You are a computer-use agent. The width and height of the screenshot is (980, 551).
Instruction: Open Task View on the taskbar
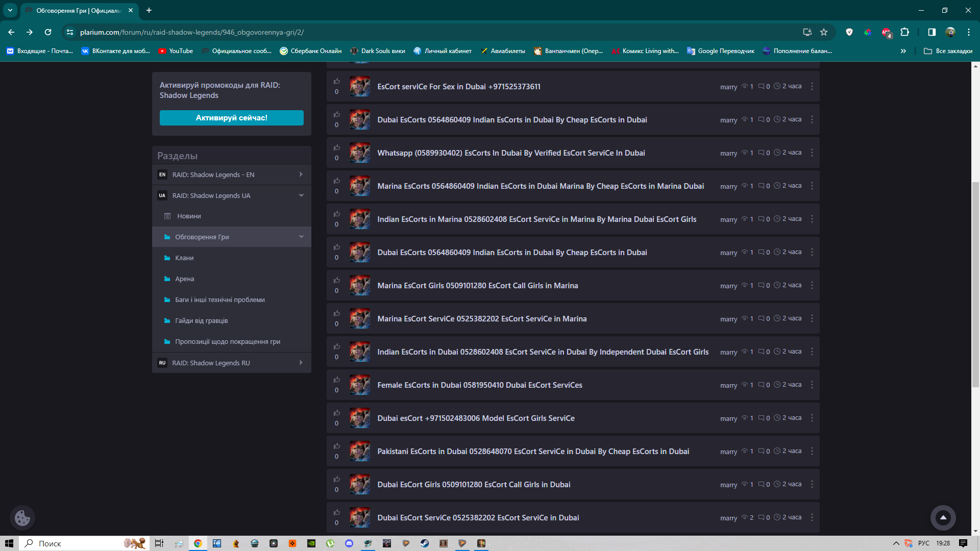pos(159,543)
